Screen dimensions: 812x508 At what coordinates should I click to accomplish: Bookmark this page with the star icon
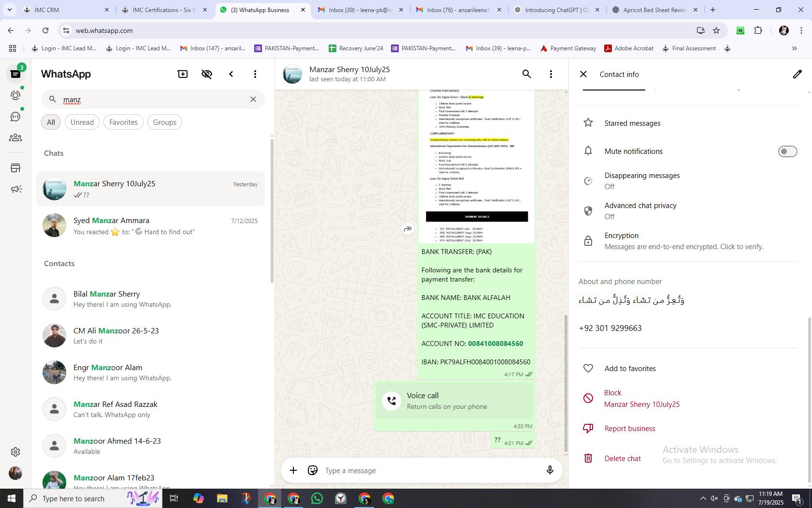tap(716, 30)
